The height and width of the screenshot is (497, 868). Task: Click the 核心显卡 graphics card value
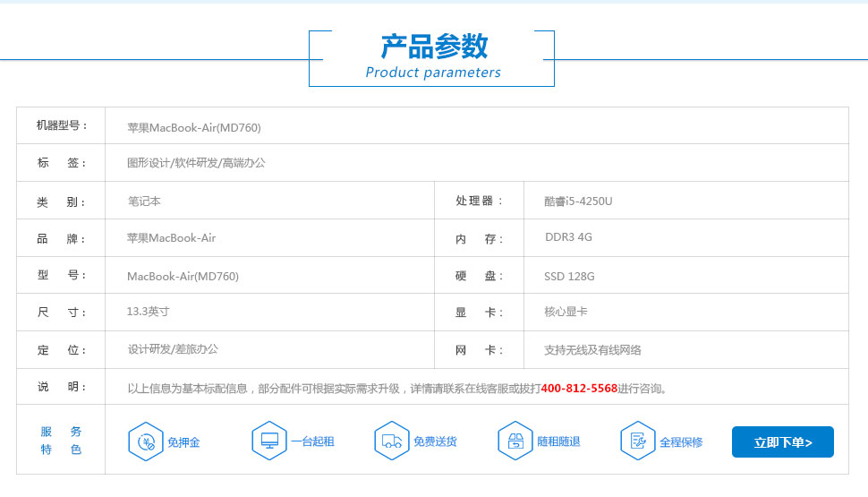pyautogui.click(x=566, y=313)
